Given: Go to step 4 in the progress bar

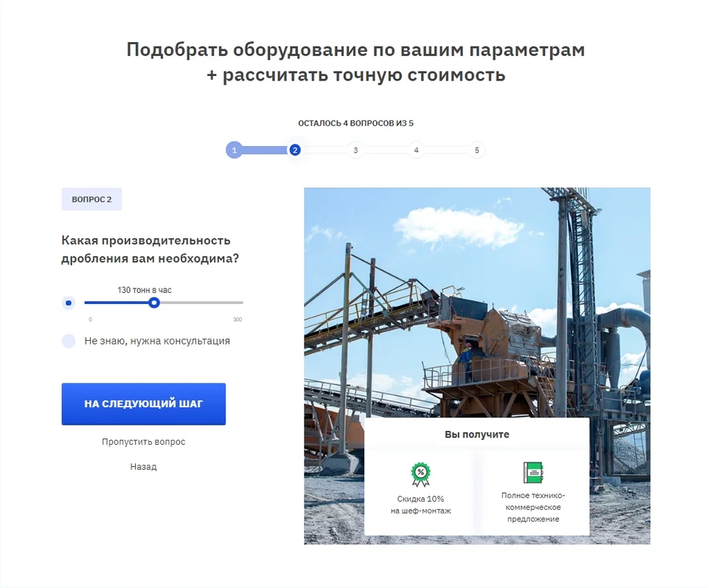Looking at the screenshot, I should pyautogui.click(x=416, y=151).
